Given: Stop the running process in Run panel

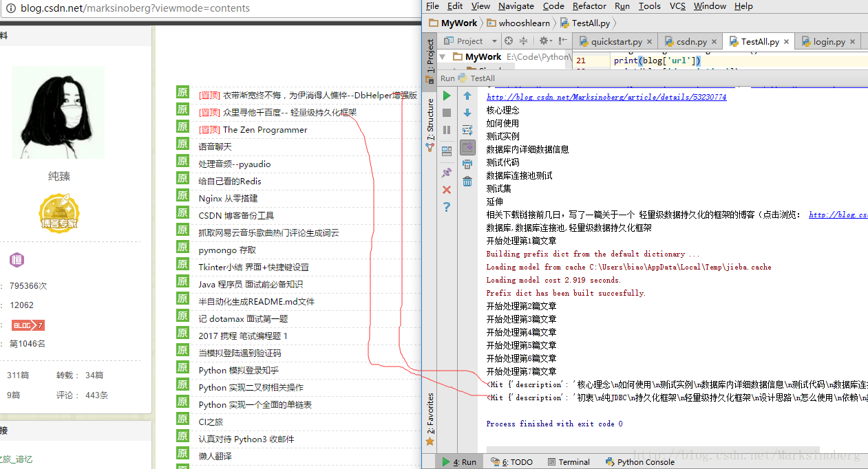Looking at the screenshot, I should click(x=447, y=113).
